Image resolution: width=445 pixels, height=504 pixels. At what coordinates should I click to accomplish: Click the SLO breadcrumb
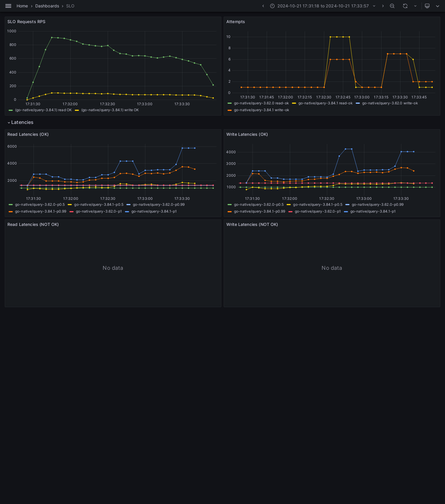point(70,6)
